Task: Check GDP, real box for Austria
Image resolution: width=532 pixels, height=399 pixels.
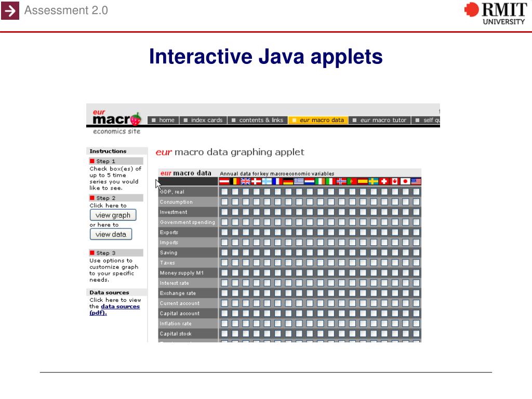Action: pyautogui.click(x=224, y=192)
